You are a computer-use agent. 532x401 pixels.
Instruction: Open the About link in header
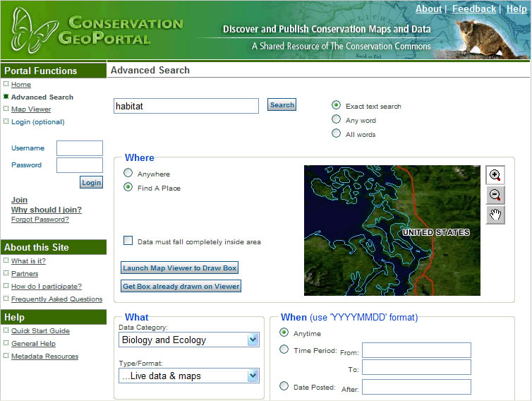tap(428, 9)
